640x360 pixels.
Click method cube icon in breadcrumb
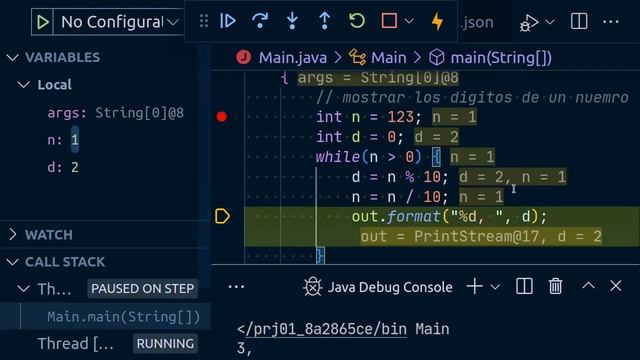436,58
